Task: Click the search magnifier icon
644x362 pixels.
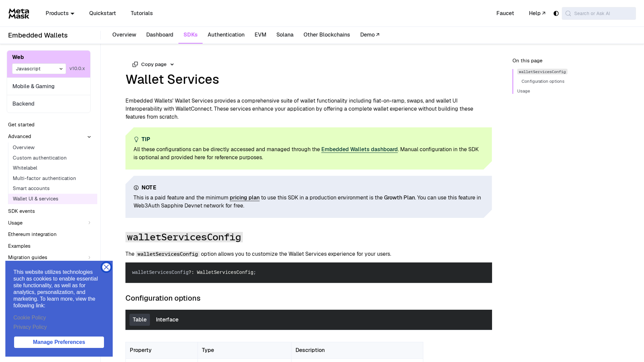Action: [x=568, y=13]
